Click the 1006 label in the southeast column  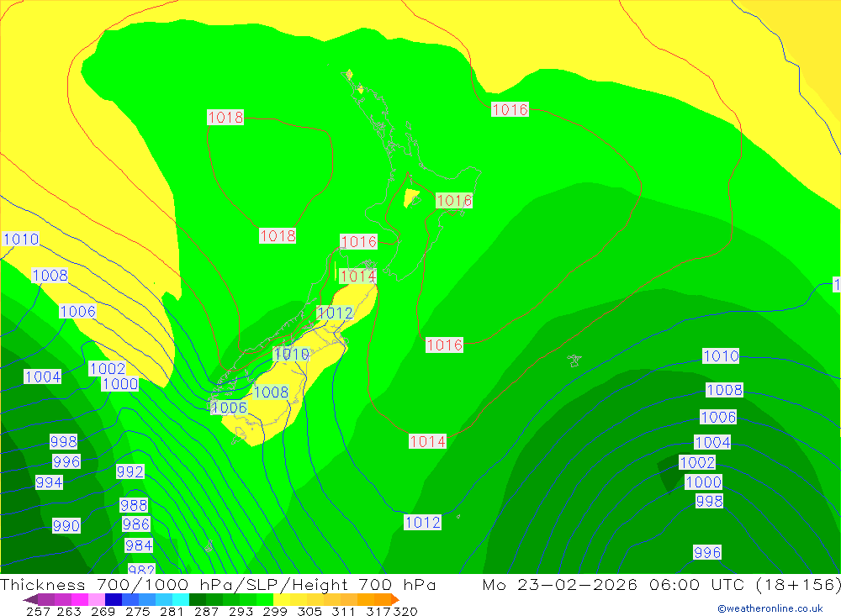(x=718, y=417)
